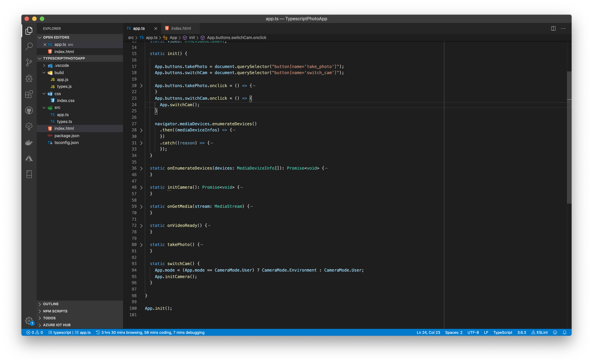Unfold the takePhoto method on line 80
The width and height of the screenshot is (593, 364).
tap(141, 245)
